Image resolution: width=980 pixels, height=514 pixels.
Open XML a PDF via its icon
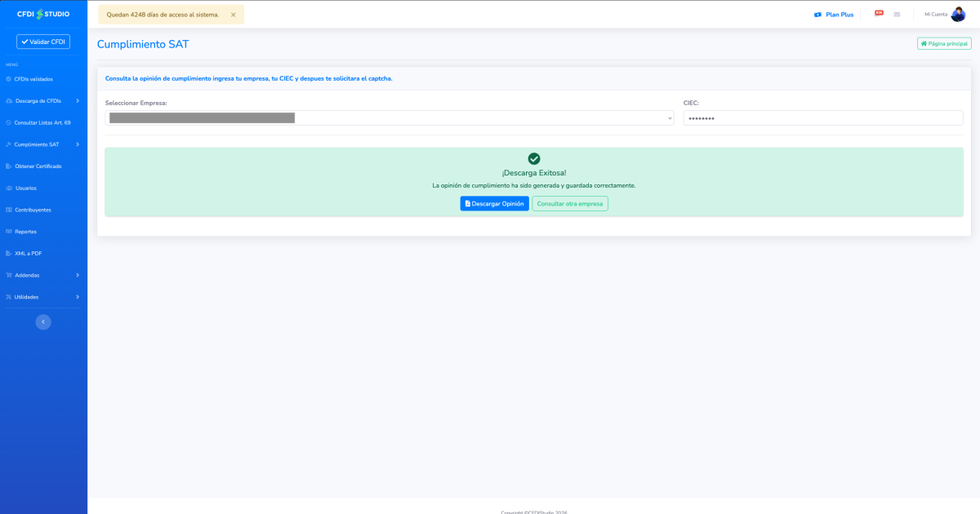pos(8,254)
